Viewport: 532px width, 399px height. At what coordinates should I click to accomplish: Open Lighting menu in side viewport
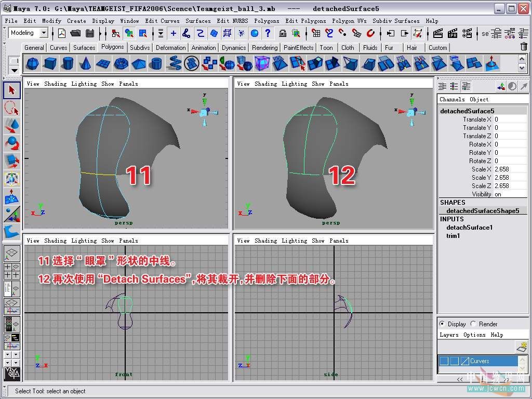point(294,241)
